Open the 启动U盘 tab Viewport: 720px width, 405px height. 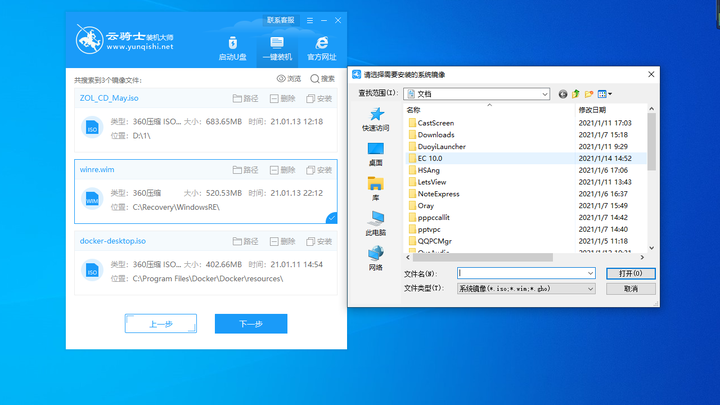click(x=232, y=48)
